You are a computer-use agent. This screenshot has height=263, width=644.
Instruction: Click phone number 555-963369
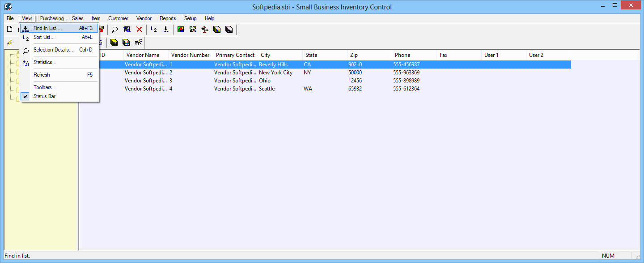pyautogui.click(x=406, y=73)
